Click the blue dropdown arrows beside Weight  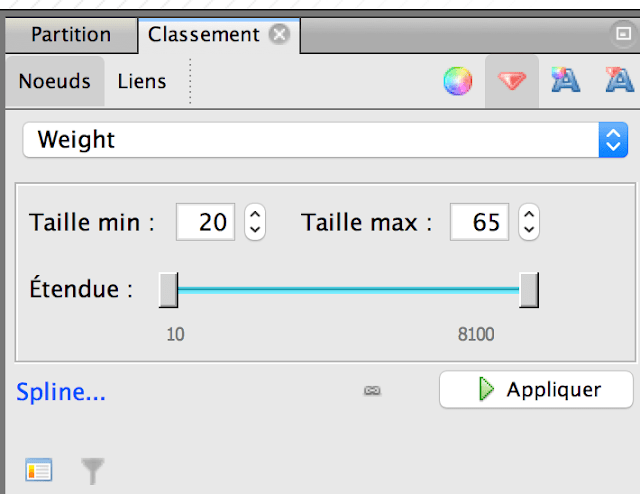(x=613, y=140)
